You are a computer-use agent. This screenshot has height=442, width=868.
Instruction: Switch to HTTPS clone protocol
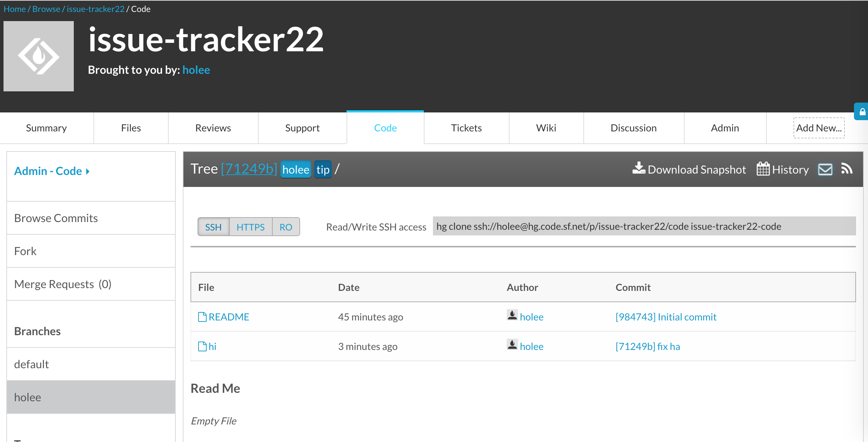tap(250, 227)
